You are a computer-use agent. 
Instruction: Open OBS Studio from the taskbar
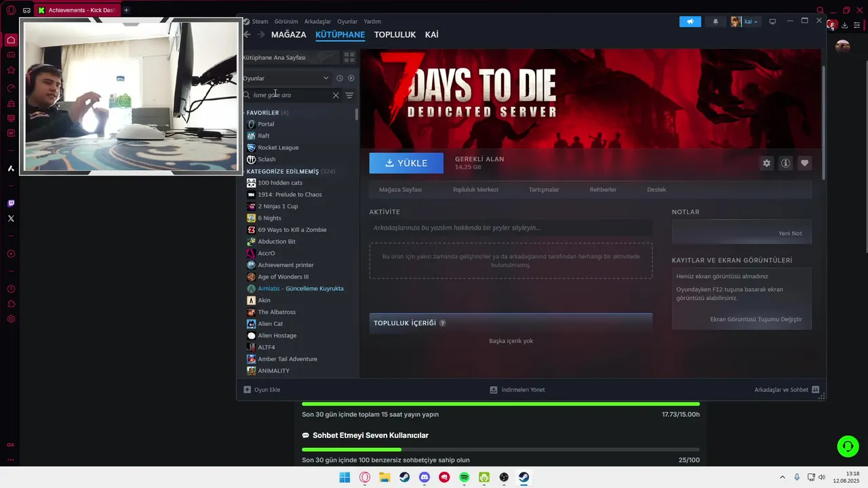tap(504, 477)
